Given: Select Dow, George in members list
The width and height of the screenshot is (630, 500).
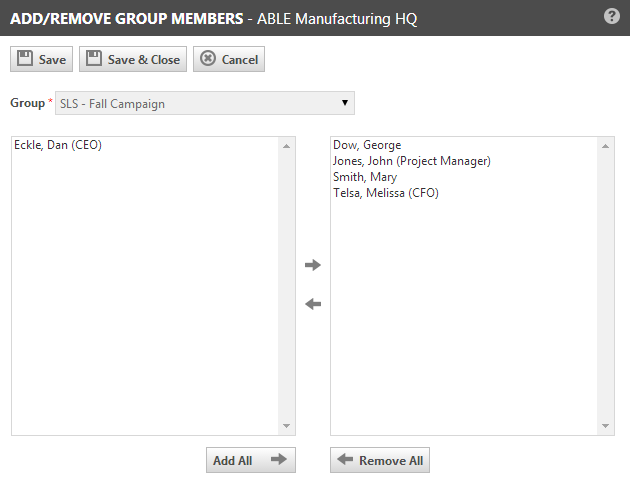Looking at the screenshot, I should pos(367,145).
